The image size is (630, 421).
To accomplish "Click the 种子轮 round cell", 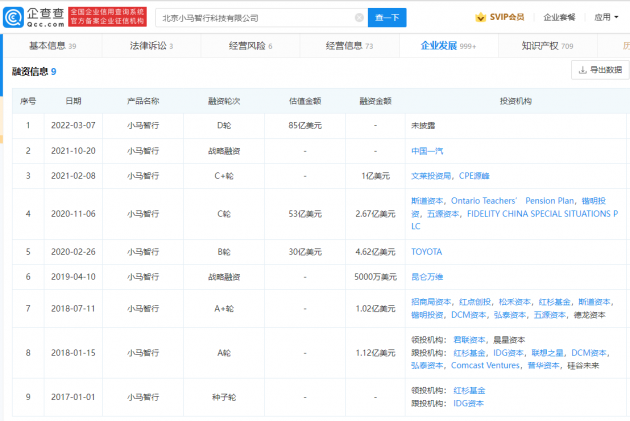I will [224, 397].
